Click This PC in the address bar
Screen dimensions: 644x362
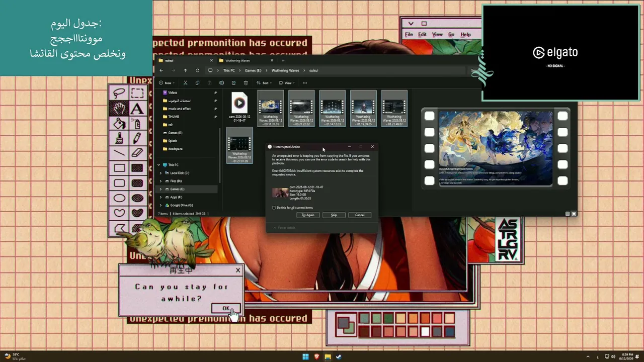click(x=229, y=70)
